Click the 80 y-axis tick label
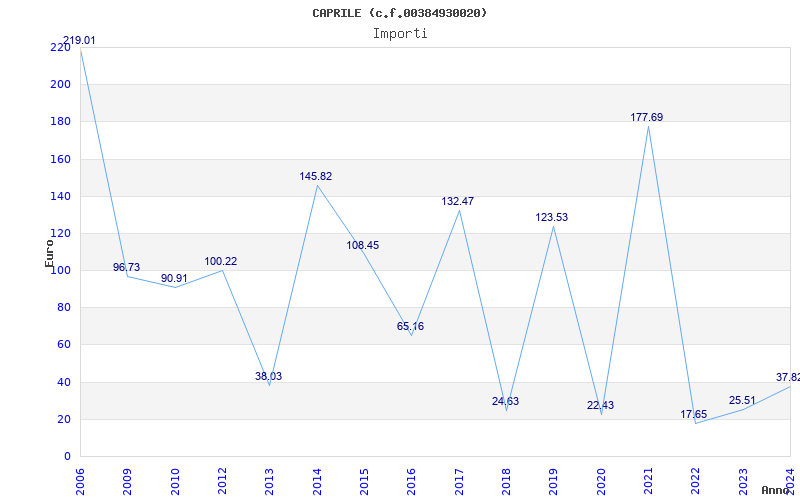Image resolution: width=800 pixels, height=500 pixels. pos(63,308)
